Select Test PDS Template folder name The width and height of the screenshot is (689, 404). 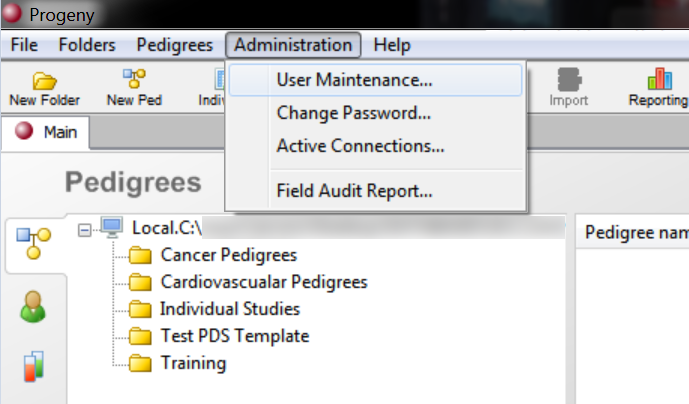235,336
